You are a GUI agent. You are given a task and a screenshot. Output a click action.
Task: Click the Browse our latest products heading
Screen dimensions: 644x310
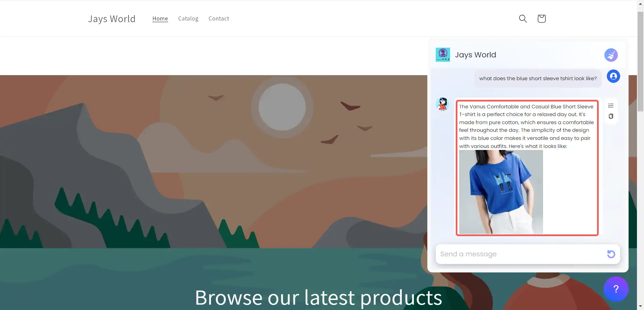(x=318, y=298)
